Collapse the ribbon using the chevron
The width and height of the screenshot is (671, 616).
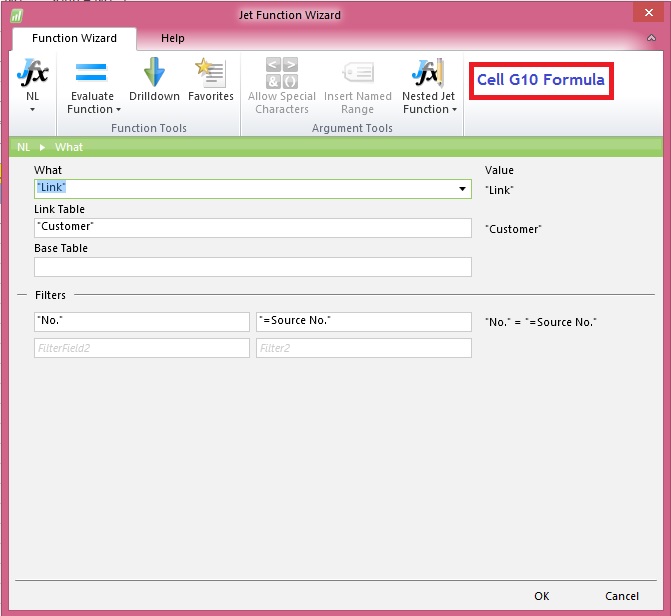[651, 39]
